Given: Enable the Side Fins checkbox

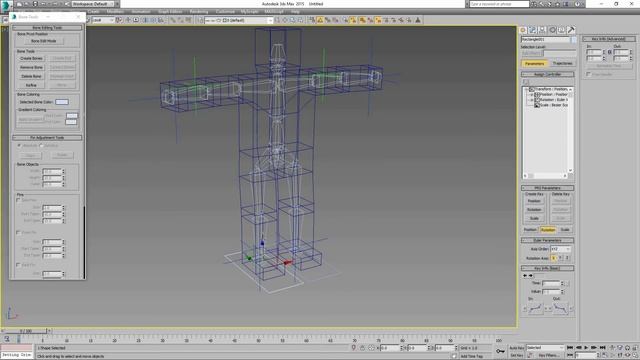Looking at the screenshot, I should 18,200.
